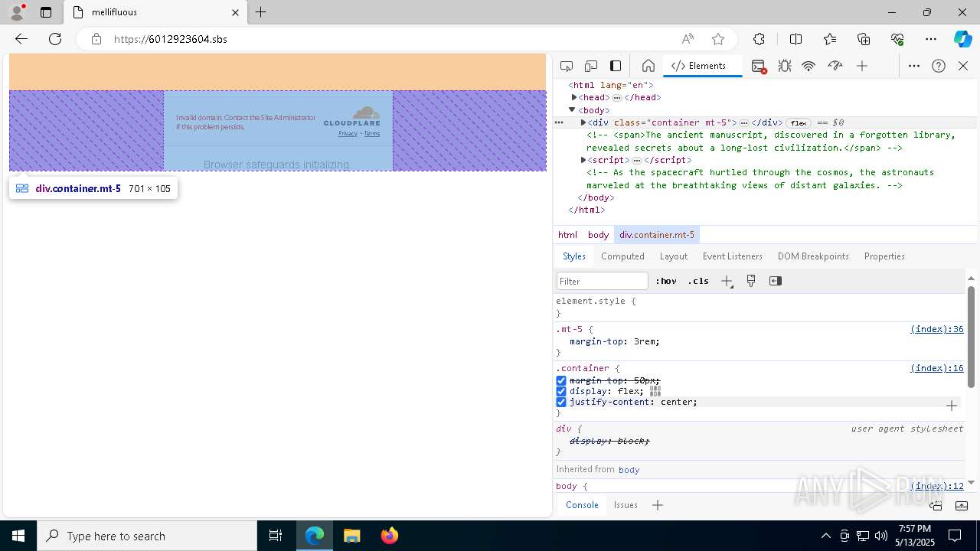Open the (index):16 source link
Viewport: 980px width, 551px height.
[937, 368]
